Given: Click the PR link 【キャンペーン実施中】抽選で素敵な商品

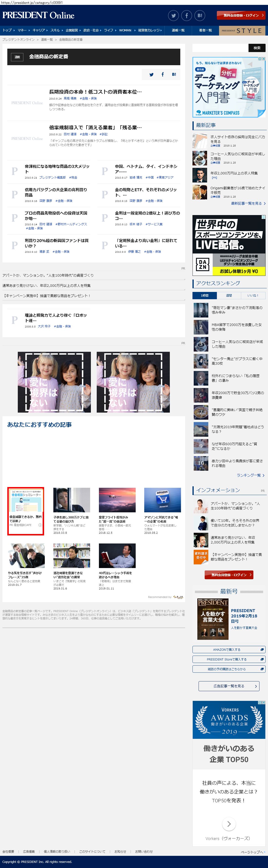Looking at the screenshot, I should click(x=47, y=296).
